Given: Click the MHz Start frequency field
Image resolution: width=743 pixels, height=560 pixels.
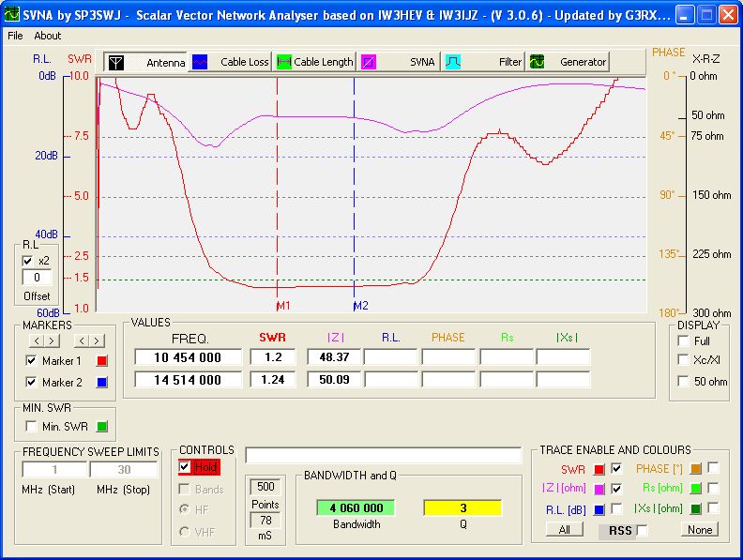Looking at the screenshot, I should click(x=53, y=470).
